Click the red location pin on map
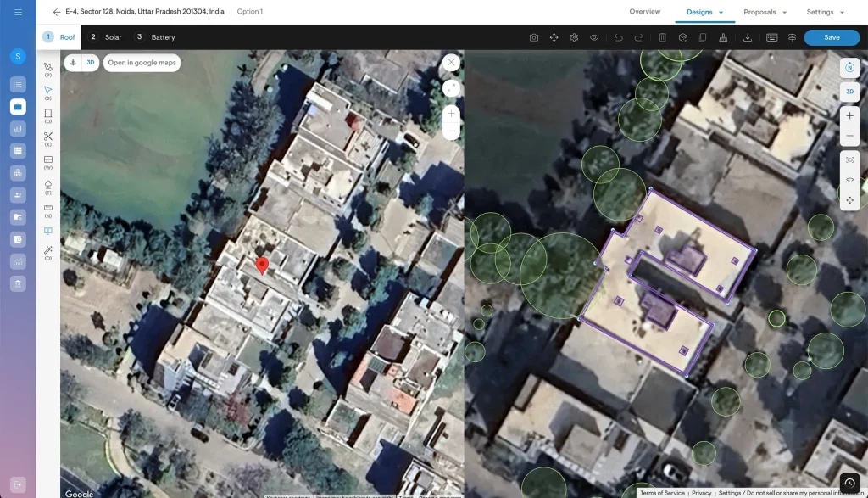Screen dimensions: 868x498 pos(263,266)
